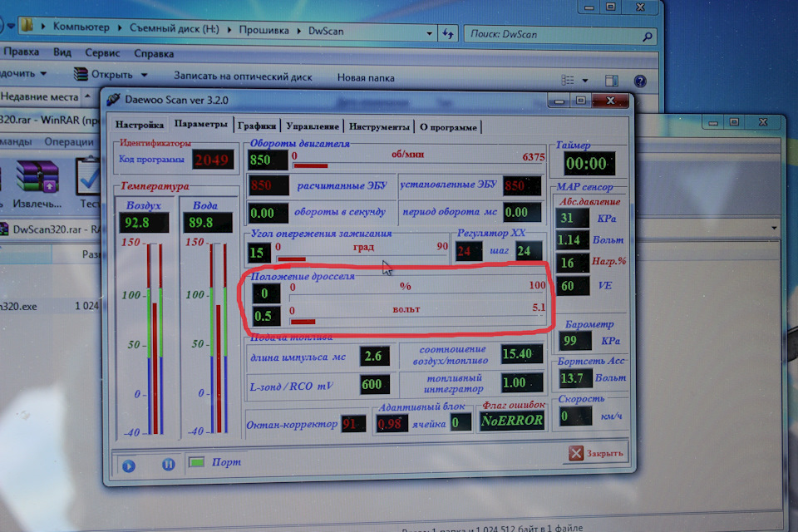
Task: Open the Графики tab
Action: (257, 126)
